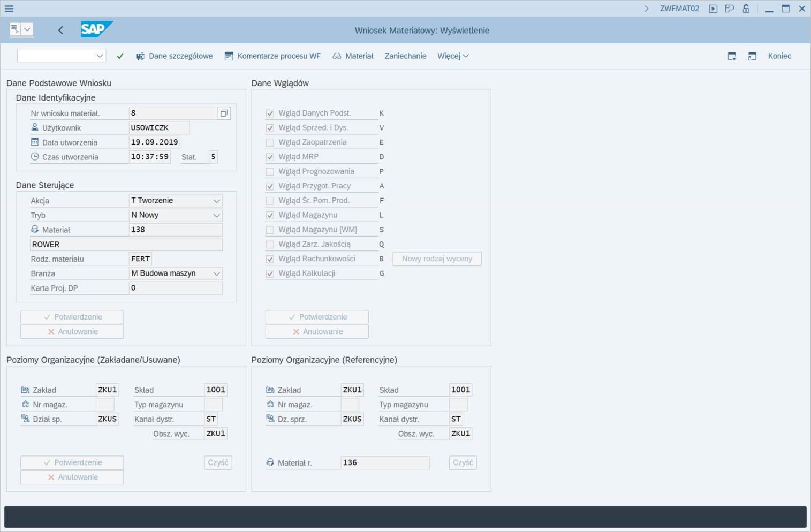The width and height of the screenshot is (811, 532).
Task: Expand the Akcja dropdown
Action: [x=217, y=201]
